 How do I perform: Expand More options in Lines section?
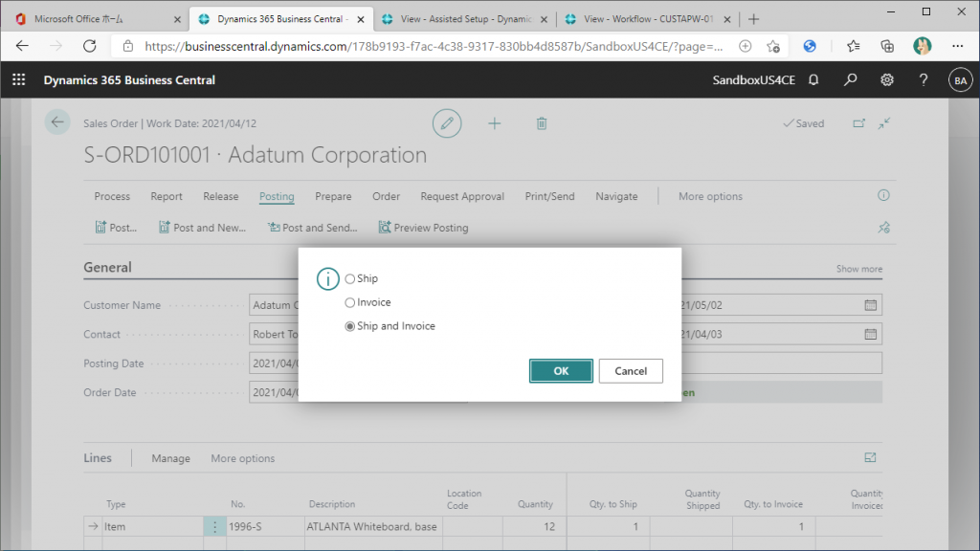pyautogui.click(x=242, y=458)
